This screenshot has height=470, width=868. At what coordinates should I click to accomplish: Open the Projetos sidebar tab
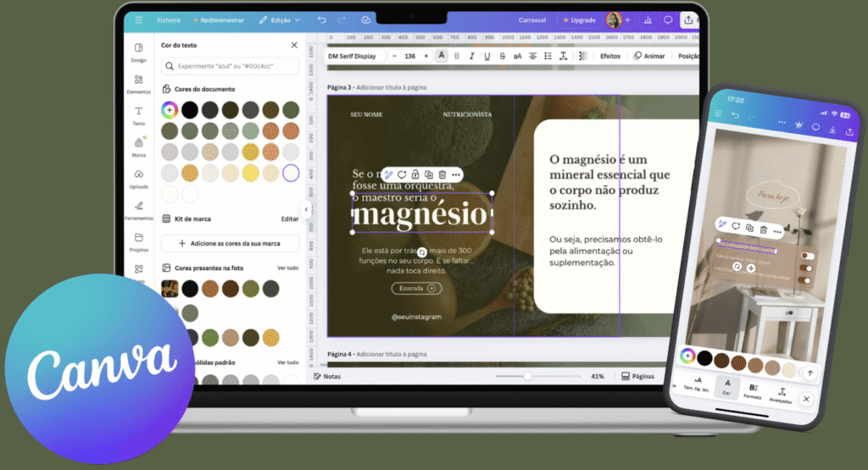(138, 241)
